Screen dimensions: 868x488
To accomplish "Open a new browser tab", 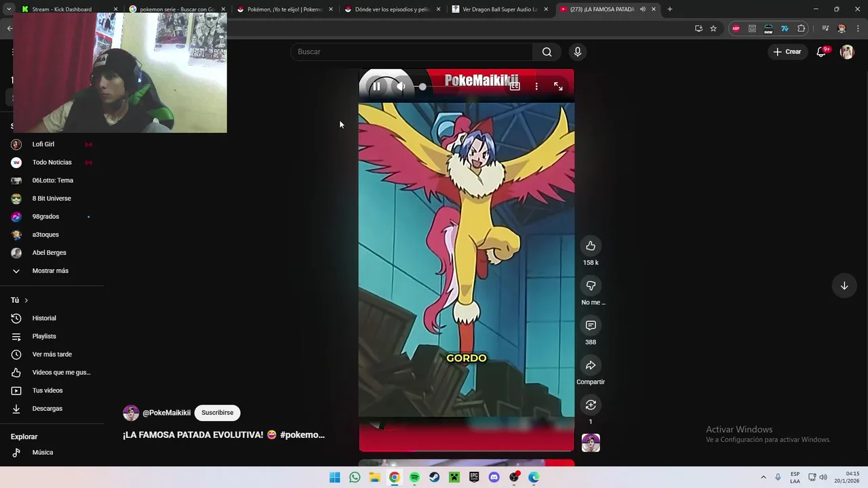I will pyautogui.click(x=670, y=9).
